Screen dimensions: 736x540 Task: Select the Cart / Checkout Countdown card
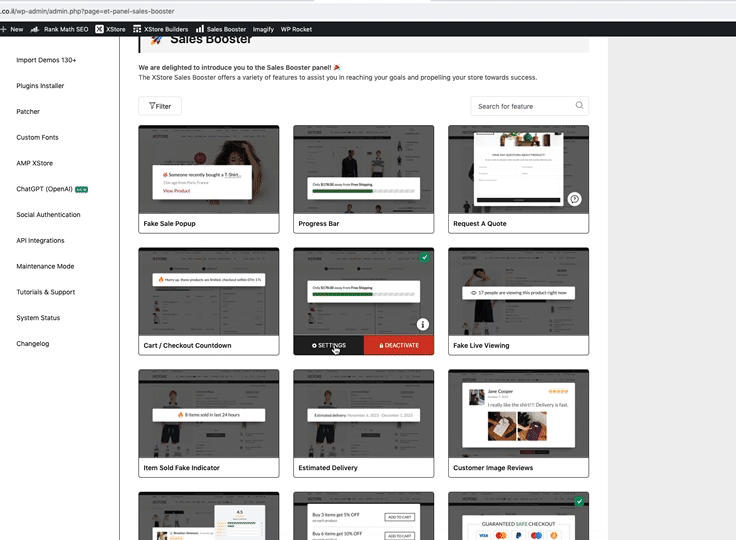coord(209,301)
